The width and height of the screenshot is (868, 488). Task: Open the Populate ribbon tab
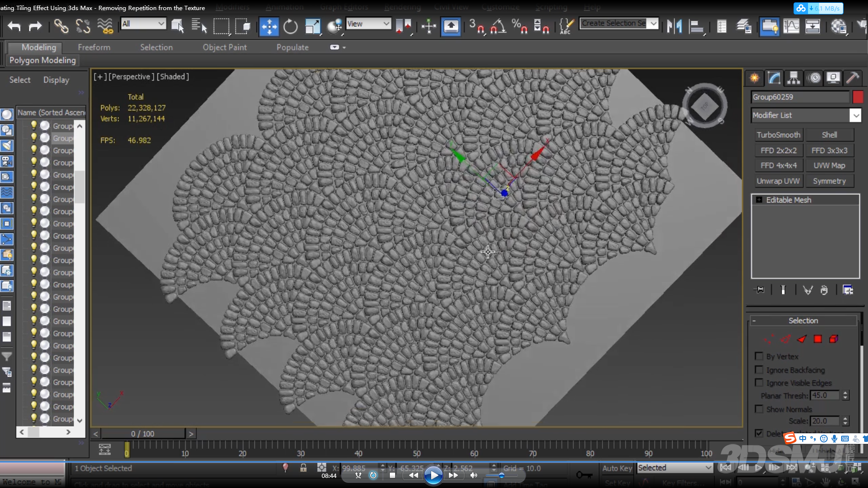coord(292,48)
